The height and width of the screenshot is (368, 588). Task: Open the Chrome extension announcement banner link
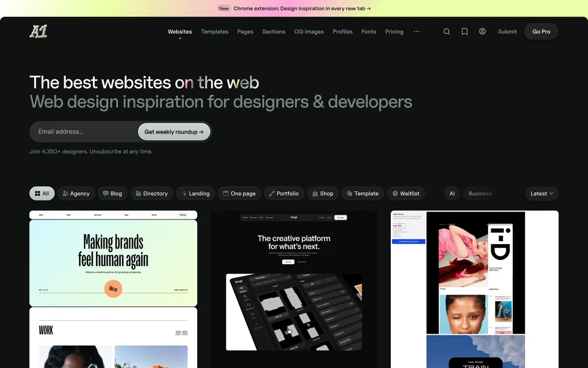302,8
